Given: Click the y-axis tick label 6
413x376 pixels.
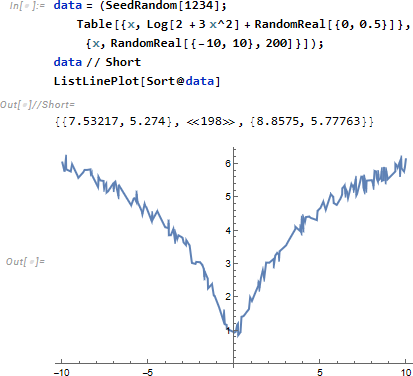Looking at the screenshot, I should click(x=228, y=163).
